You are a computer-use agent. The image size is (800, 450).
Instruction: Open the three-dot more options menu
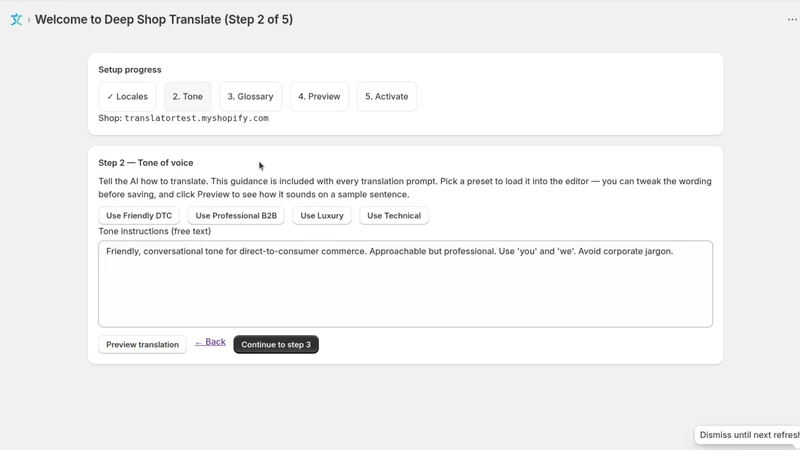[792, 19]
